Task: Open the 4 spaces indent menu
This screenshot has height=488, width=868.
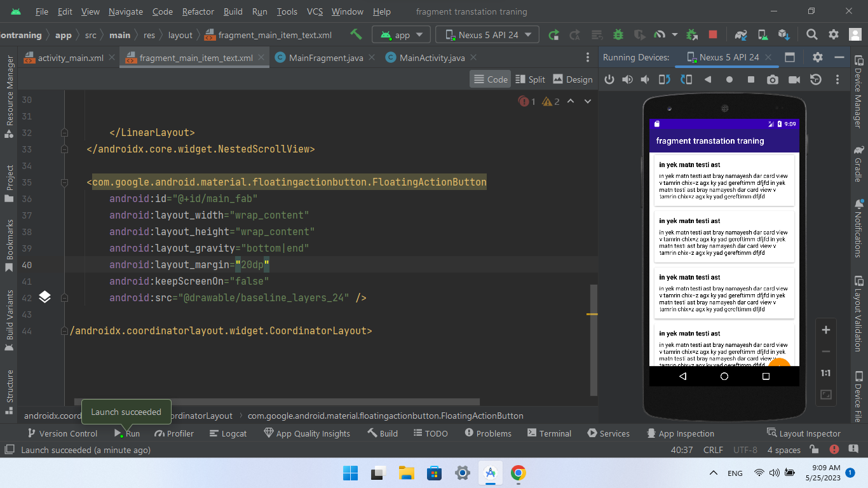Action: (x=783, y=450)
